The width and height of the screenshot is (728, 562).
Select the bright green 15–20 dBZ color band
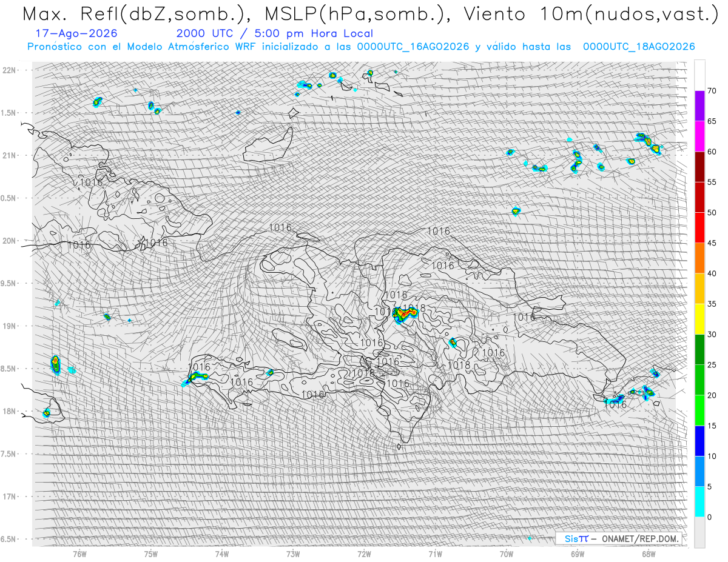(x=699, y=410)
